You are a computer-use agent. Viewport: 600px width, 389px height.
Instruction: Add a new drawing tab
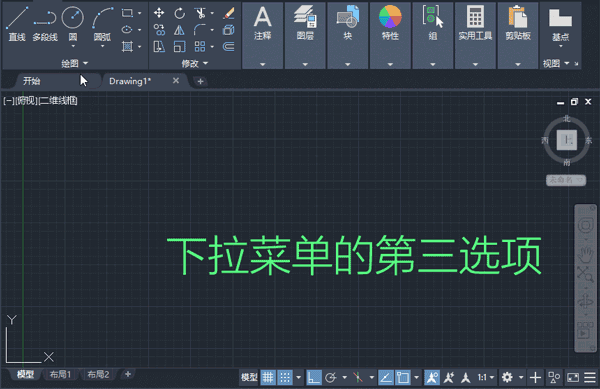200,81
